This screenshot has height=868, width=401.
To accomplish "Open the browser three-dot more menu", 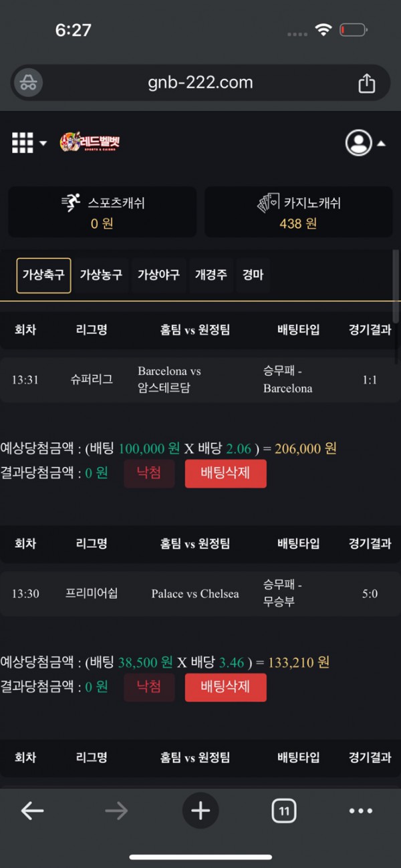I will [361, 811].
